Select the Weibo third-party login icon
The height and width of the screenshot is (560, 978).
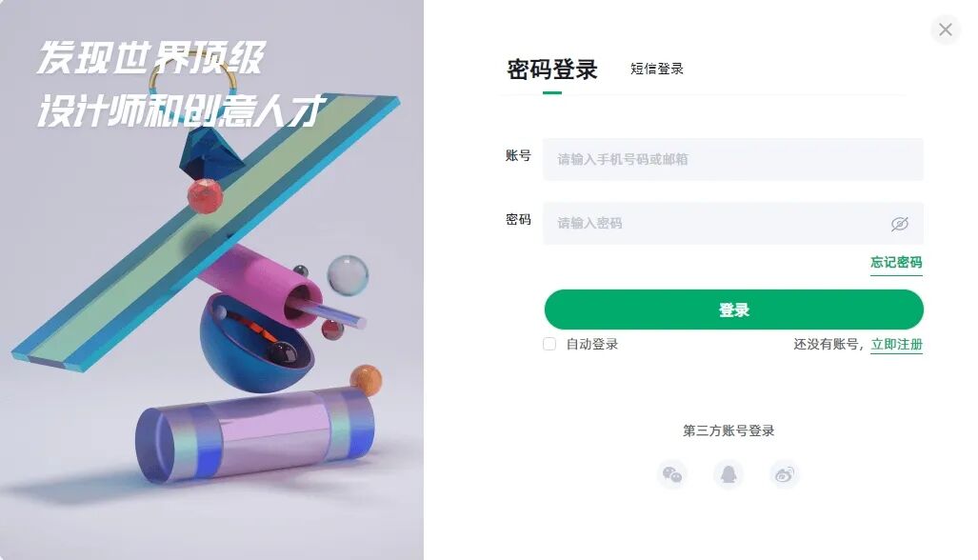784,474
